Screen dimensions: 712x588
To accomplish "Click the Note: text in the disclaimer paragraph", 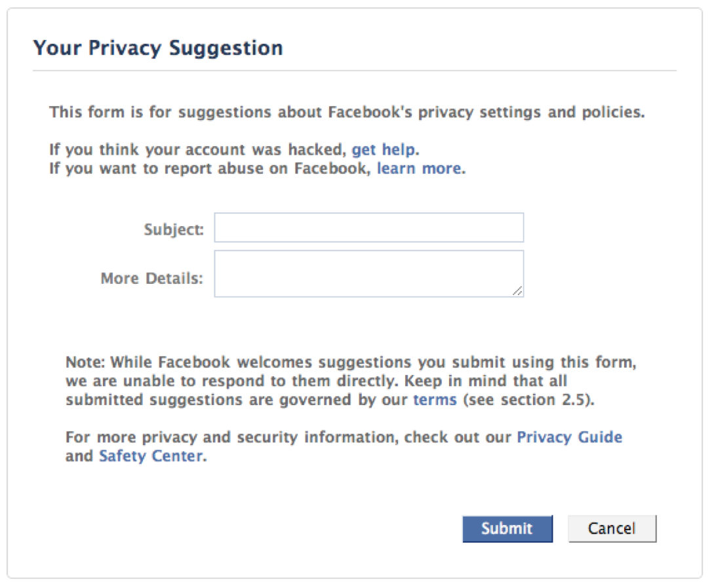I will pos(85,363).
